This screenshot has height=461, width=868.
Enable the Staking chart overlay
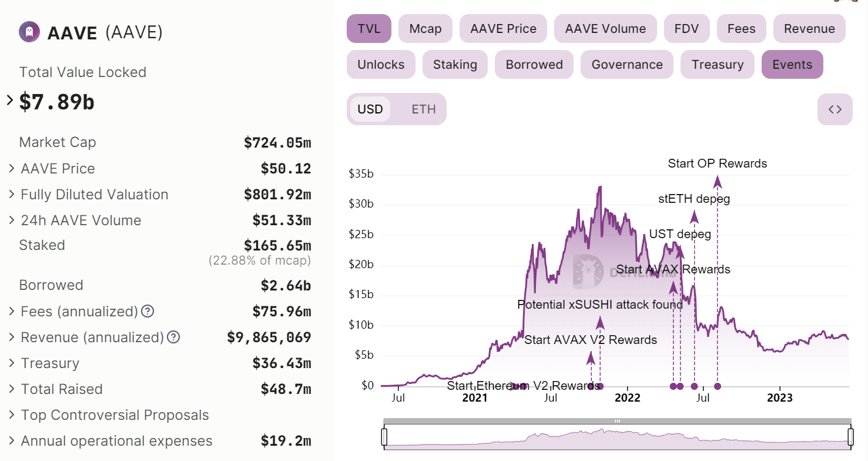point(455,64)
